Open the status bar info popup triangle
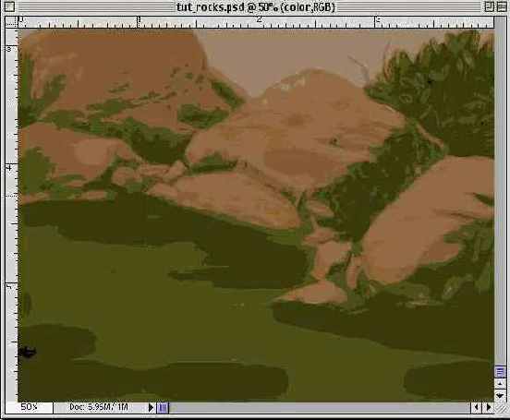Screen dimensions: 510x420 tap(151, 407)
